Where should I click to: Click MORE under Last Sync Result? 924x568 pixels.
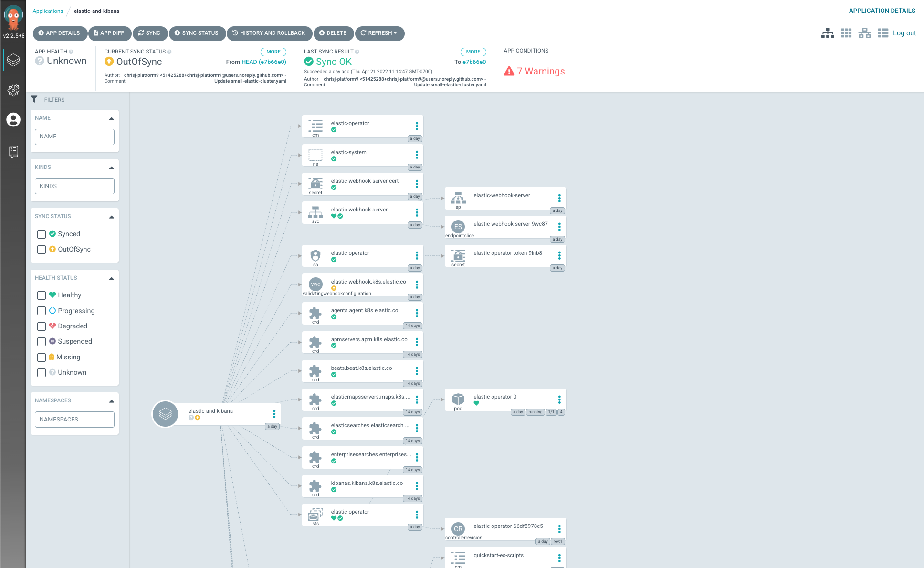pyautogui.click(x=473, y=52)
